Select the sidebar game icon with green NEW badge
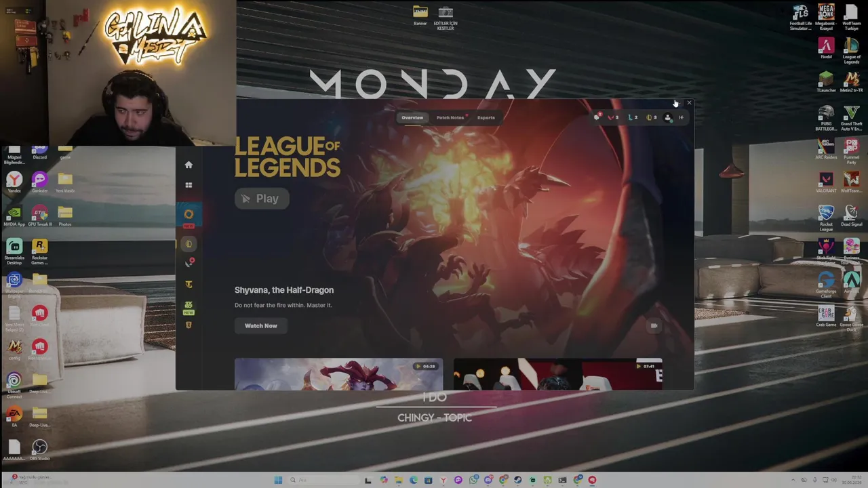The image size is (868, 488). coord(189,307)
